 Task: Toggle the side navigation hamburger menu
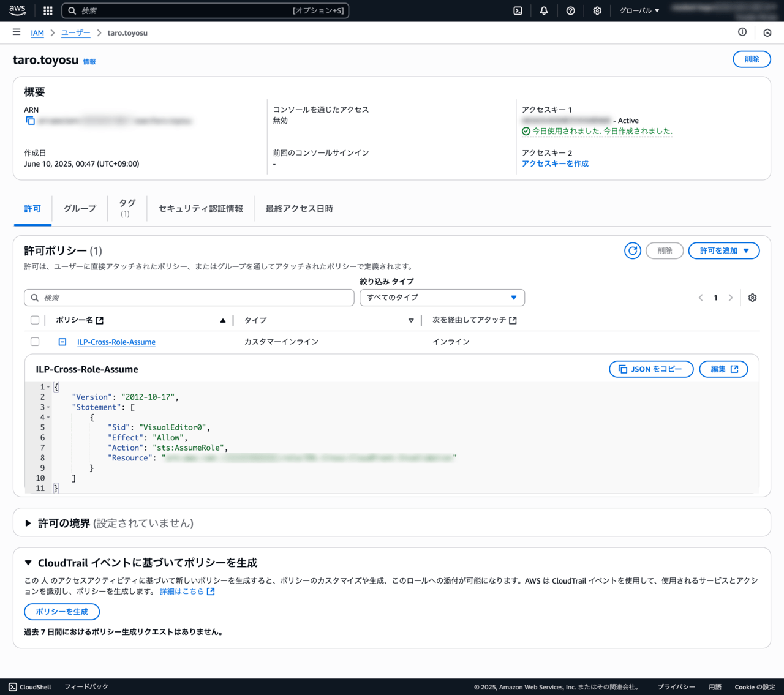[17, 32]
